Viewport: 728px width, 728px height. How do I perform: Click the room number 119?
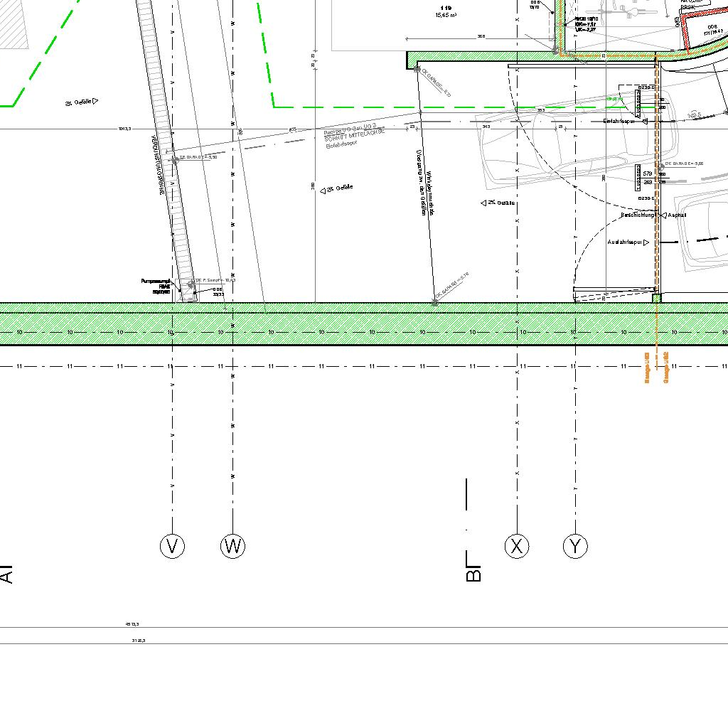click(x=446, y=9)
